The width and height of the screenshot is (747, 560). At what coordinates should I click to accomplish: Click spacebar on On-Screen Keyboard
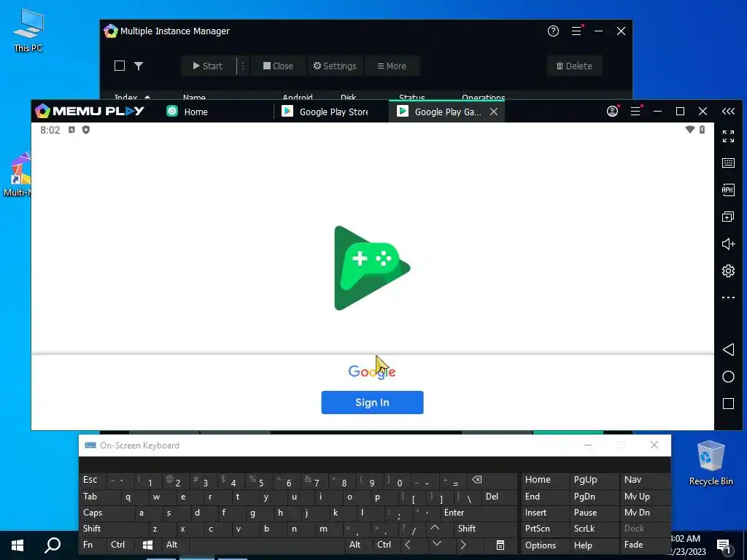coord(268,545)
